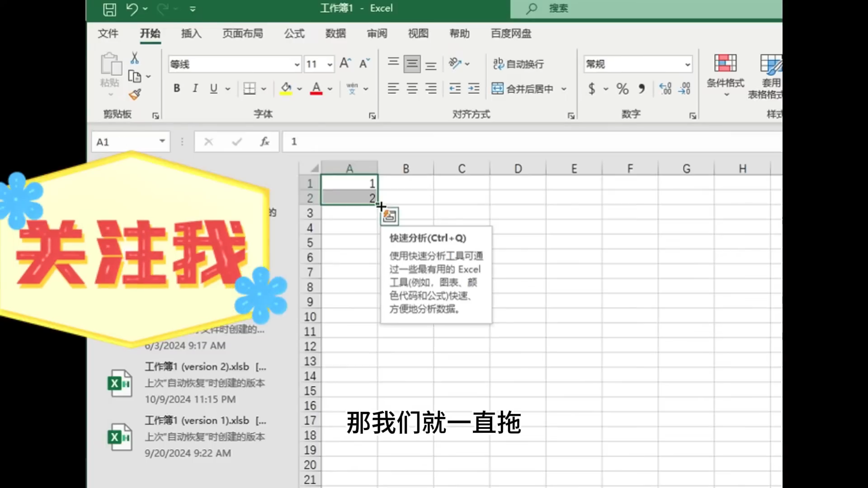Open the 对齐方式 dialog launcher
This screenshot has width=868, height=488.
point(571,116)
